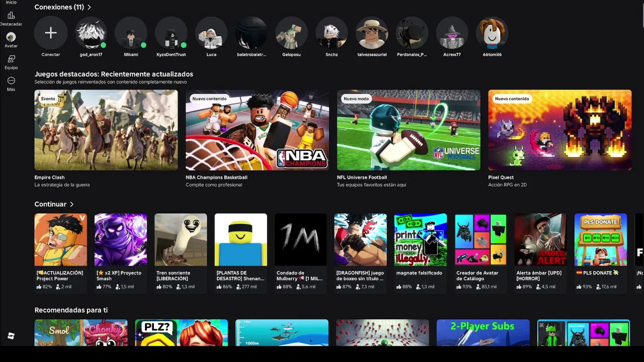The height and width of the screenshot is (362, 644).
Task: Open the Destacadas charts sidebar icon
Action: (11, 16)
